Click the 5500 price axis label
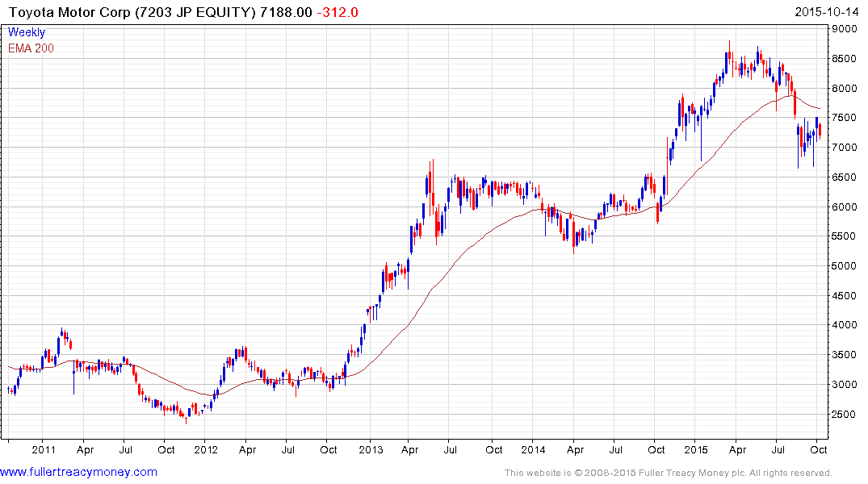The width and height of the screenshot is (868, 484). point(845,236)
